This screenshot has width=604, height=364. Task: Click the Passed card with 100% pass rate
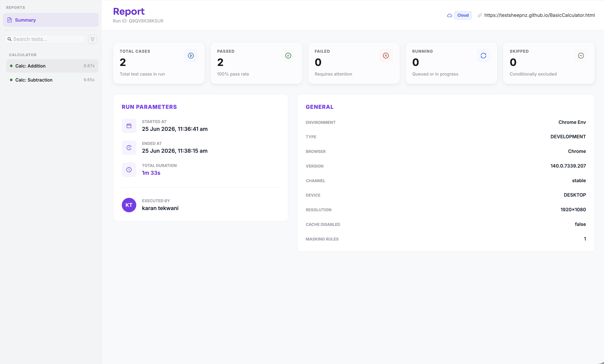(x=256, y=63)
